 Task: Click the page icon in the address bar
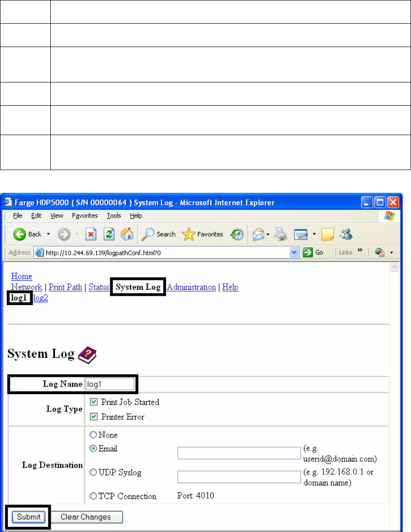tap(40, 252)
